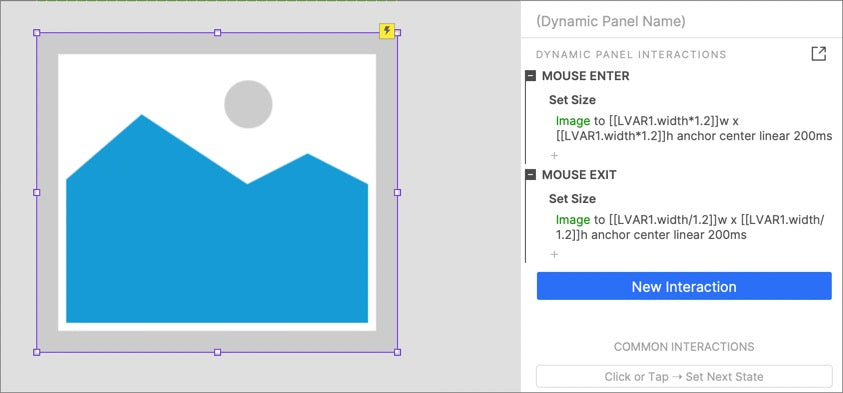Click 'Click or Tap → Set Next State'
This screenshot has width=843, height=393.
coord(684,376)
